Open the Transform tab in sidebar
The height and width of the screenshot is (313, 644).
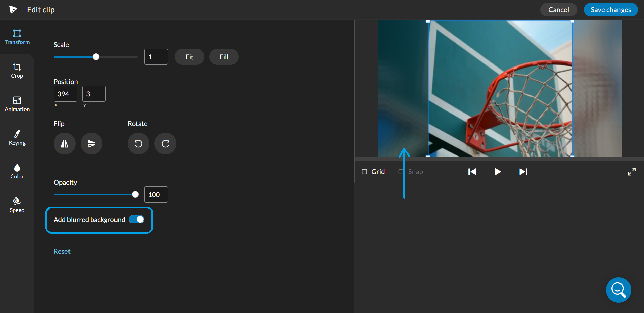coord(17,37)
